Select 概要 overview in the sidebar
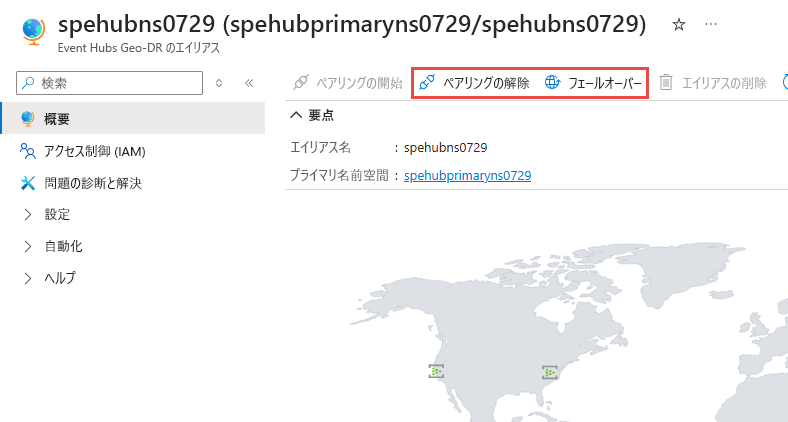The width and height of the screenshot is (788, 422). tap(133, 119)
